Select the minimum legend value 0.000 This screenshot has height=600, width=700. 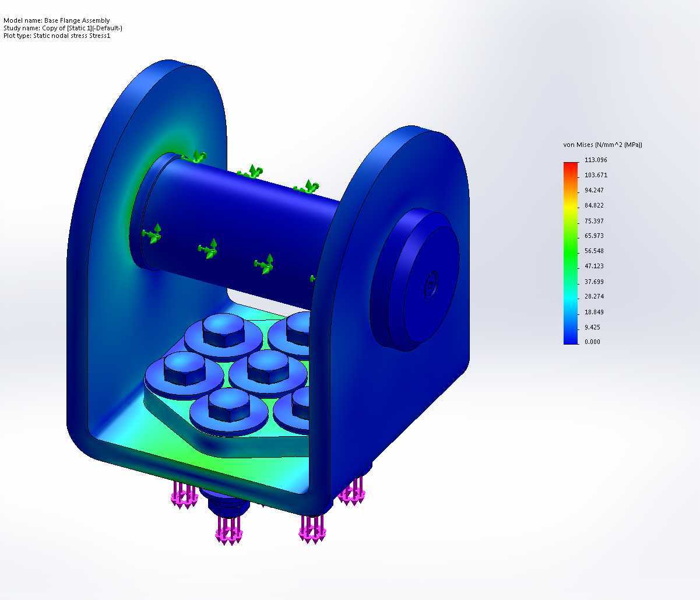[592, 342]
